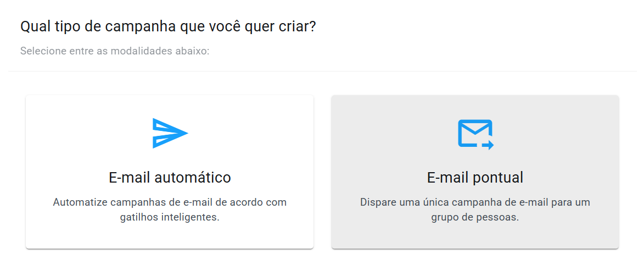Choose the automatic email campaign icon
This screenshot has width=644, height=275.
(x=170, y=133)
